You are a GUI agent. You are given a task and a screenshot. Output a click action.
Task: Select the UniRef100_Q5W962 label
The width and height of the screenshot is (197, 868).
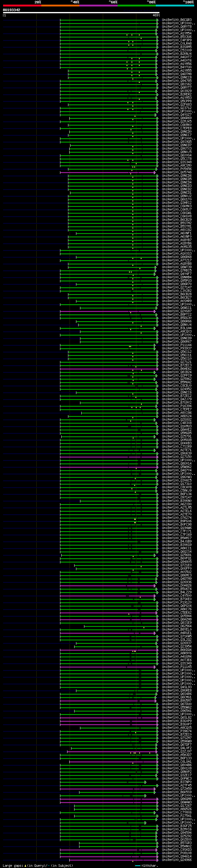coord(177,467)
